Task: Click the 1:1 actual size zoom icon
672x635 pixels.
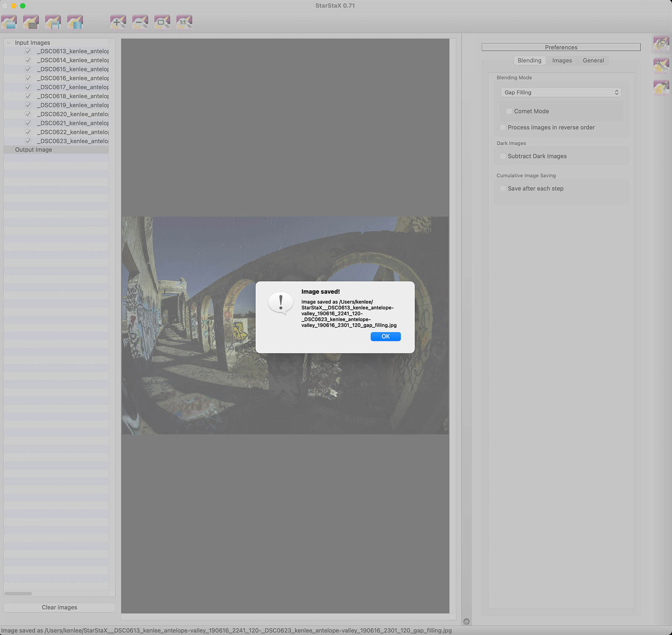Action: (x=184, y=22)
